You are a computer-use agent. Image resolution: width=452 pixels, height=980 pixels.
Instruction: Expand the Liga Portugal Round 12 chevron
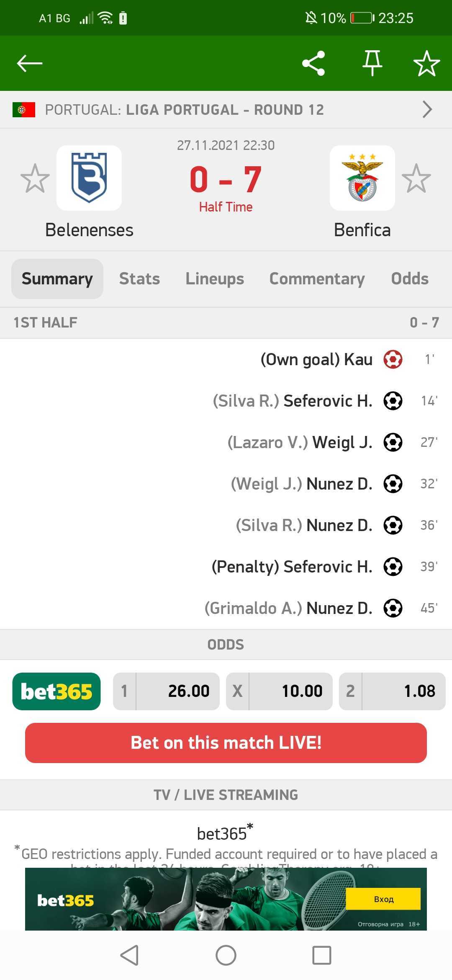427,110
